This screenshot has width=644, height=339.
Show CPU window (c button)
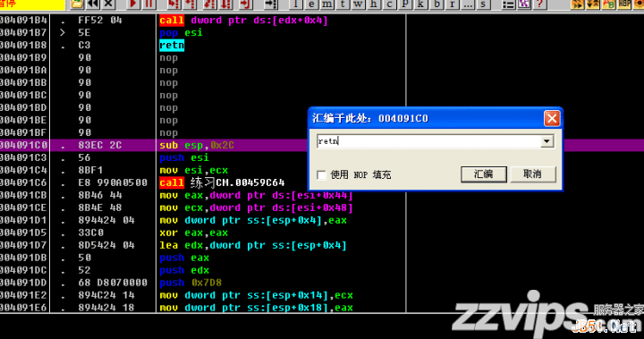tap(389, 4)
